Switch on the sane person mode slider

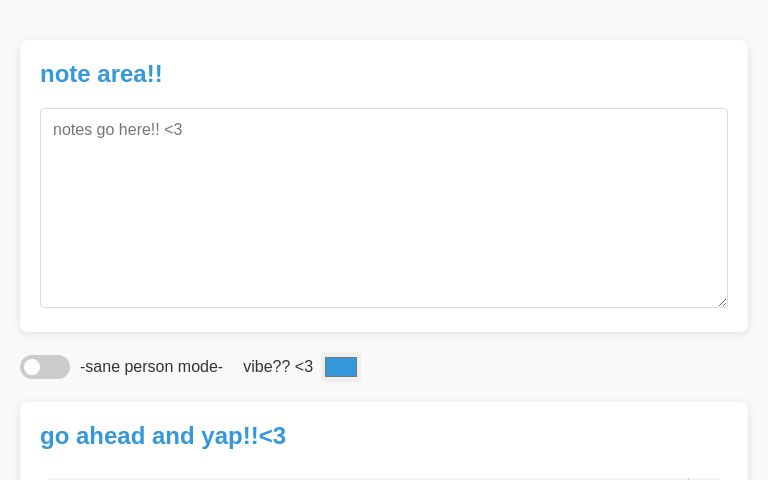tap(45, 367)
